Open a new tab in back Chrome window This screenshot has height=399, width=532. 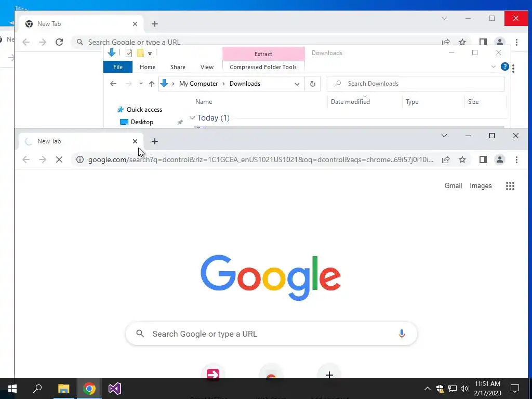155,24
